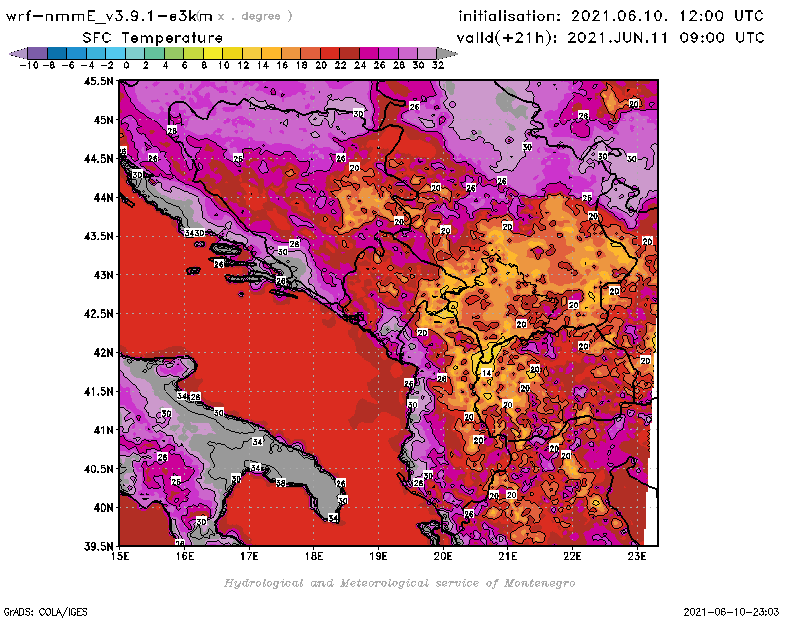
Task: Click the light purple arrow at colorbar left end
Action: [18, 53]
